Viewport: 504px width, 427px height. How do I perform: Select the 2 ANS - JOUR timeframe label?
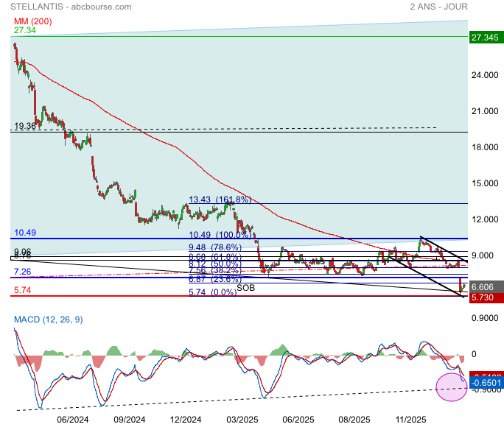click(x=438, y=7)
